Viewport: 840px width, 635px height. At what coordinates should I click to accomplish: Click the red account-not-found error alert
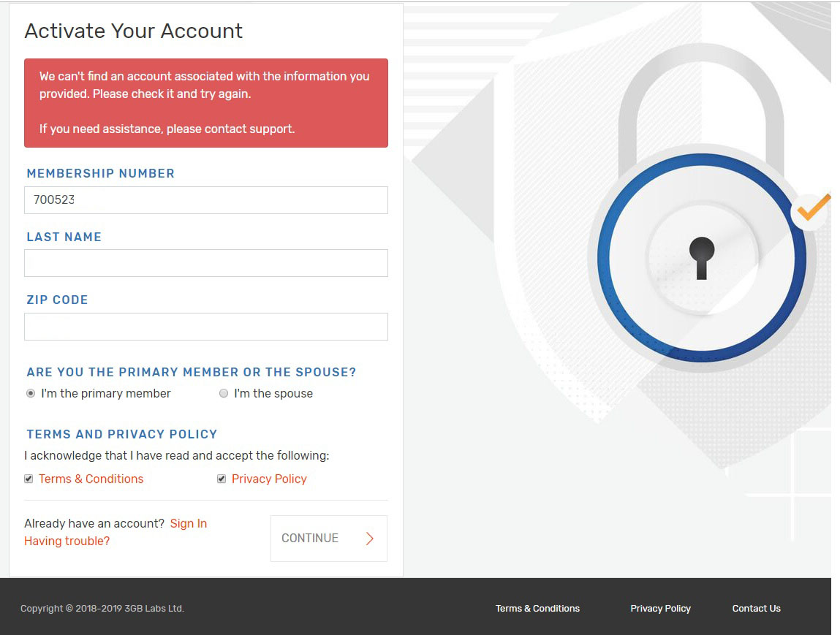tap(205, 102)
